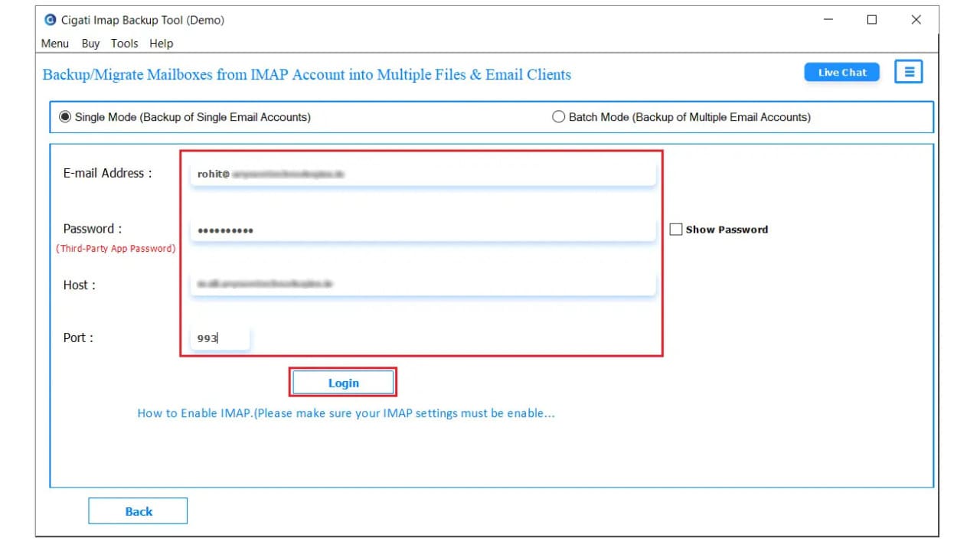Start a Live Chat session

(842, 72)
